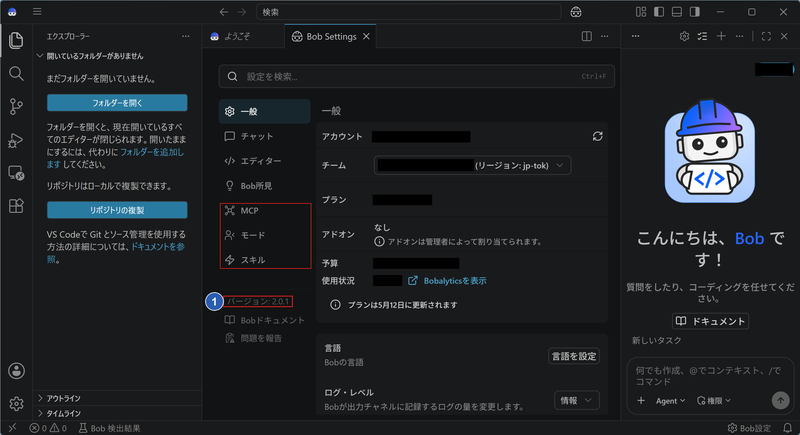Select the エディター settings category
Screen dimensions: 800x435
pyautogui.click(x=264, y=161)
